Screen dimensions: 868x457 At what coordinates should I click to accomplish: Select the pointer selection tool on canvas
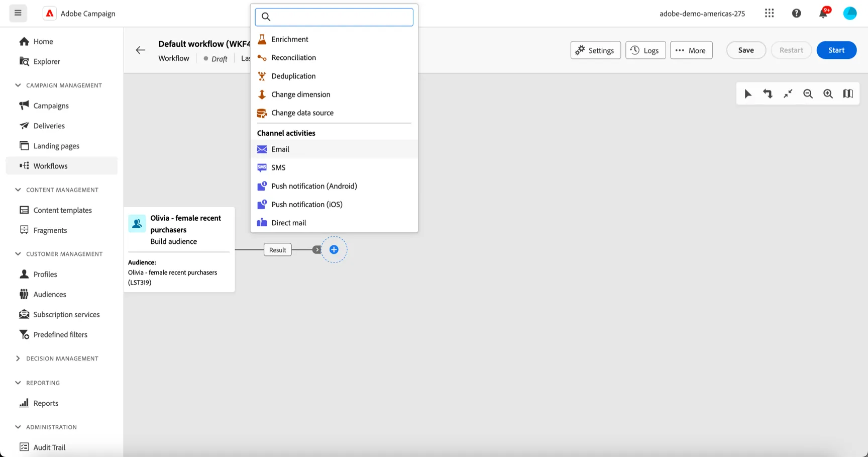tap(748, 94)
